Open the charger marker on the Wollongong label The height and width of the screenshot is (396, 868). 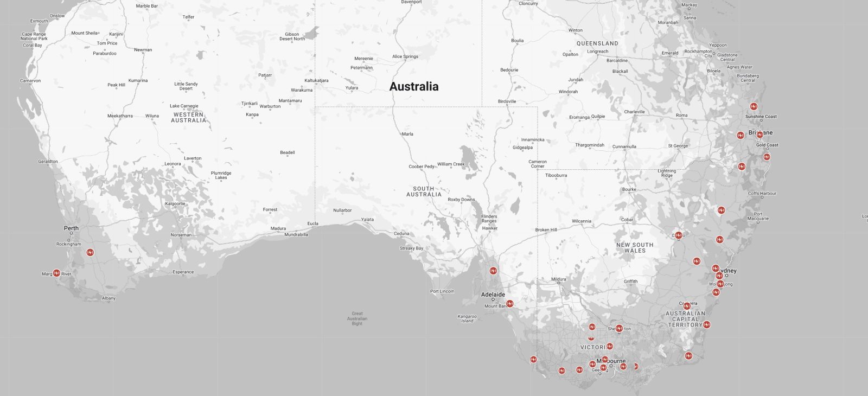coord(720,284)
